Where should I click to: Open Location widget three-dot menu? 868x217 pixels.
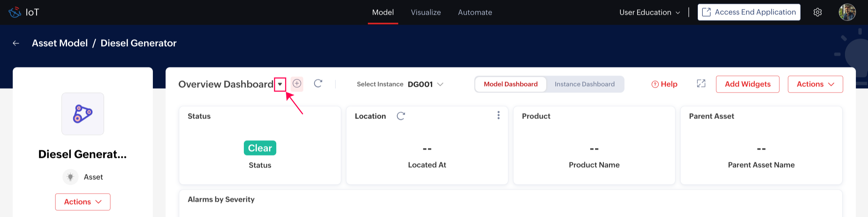click(x=498, y=115)
